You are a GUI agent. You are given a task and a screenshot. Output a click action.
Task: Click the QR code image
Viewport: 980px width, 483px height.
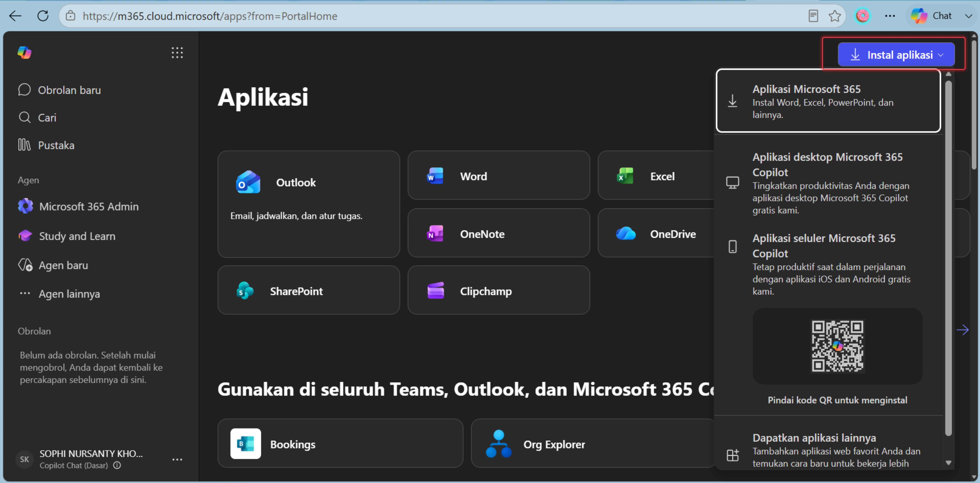(837, 346)
